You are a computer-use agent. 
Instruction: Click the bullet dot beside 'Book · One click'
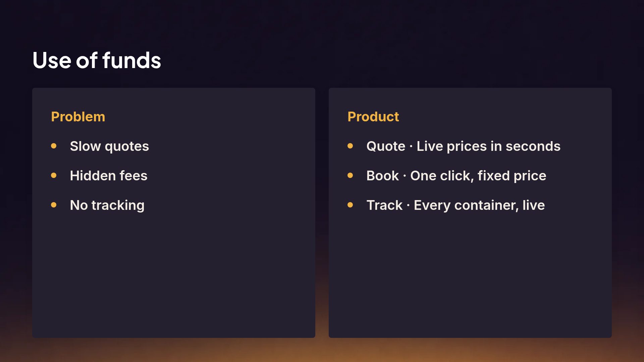tap(350, 175)
